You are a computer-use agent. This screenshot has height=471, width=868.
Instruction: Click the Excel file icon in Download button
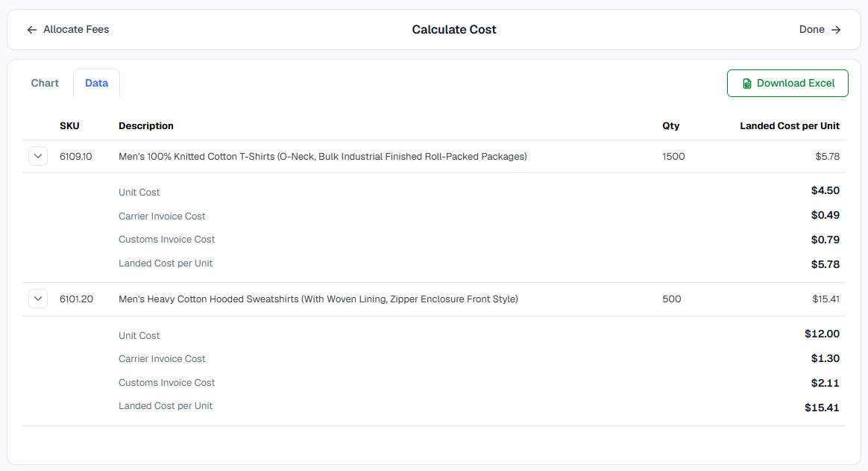click(746, 84)
